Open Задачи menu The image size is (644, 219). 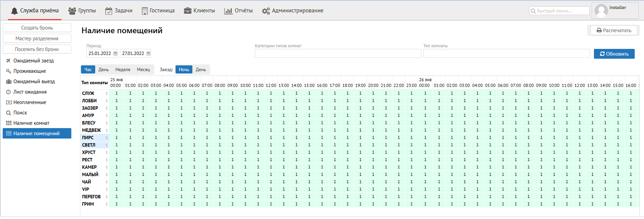[119, 11]
